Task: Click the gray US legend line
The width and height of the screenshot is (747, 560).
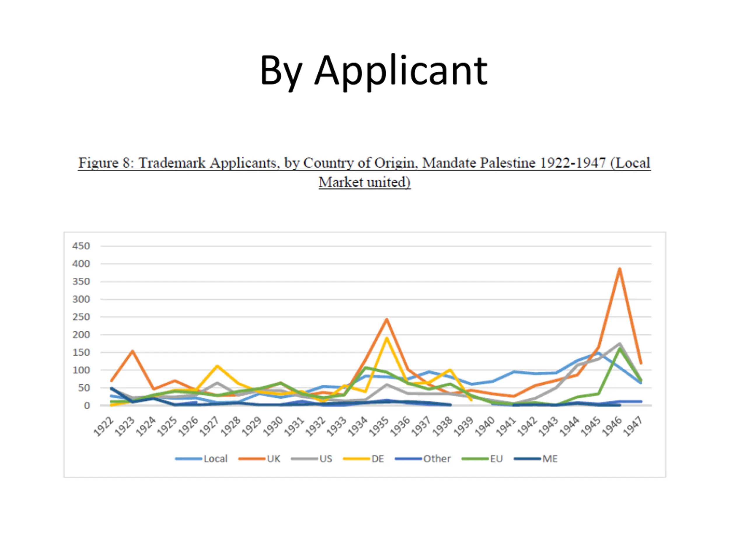Action: [304, 459]
